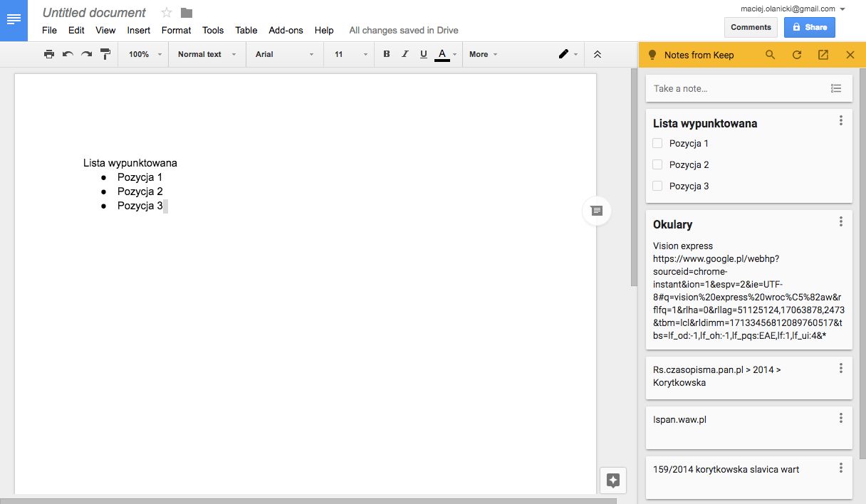This screenshot has width=866, height=504.
Task: Click the text color picker
Action: pos(442,54)
